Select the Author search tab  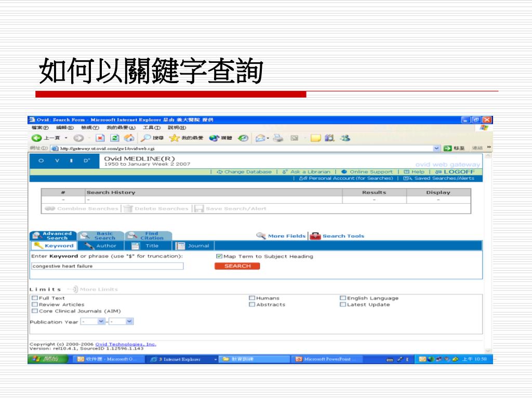(101, 246)
